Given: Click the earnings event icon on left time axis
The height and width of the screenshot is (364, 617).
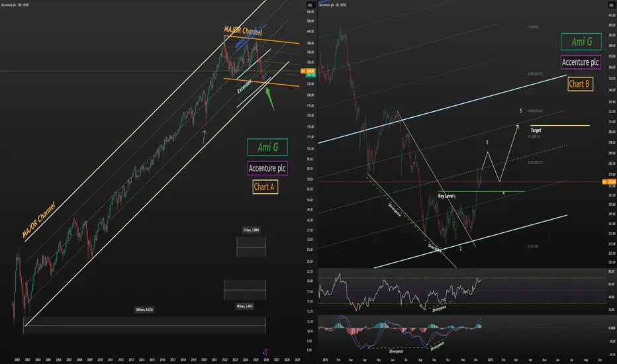Looking at the screenshot, I should click(265, 352).
